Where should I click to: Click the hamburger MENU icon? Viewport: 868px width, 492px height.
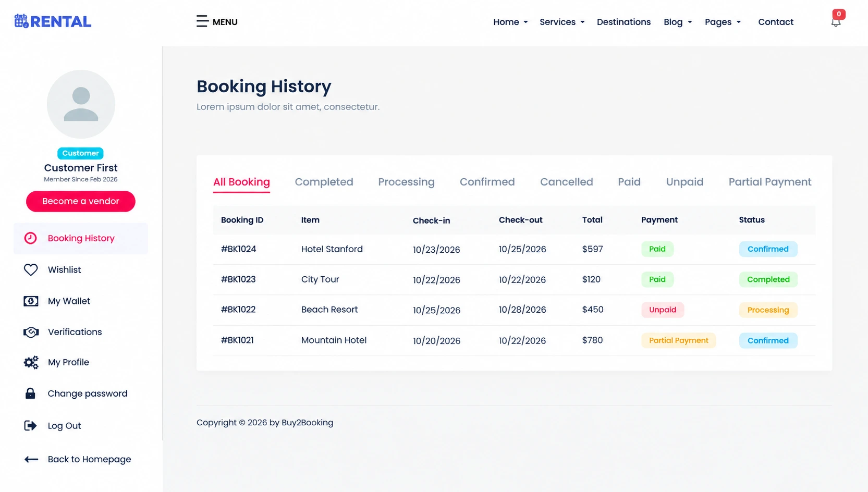(x=202, y=21)
